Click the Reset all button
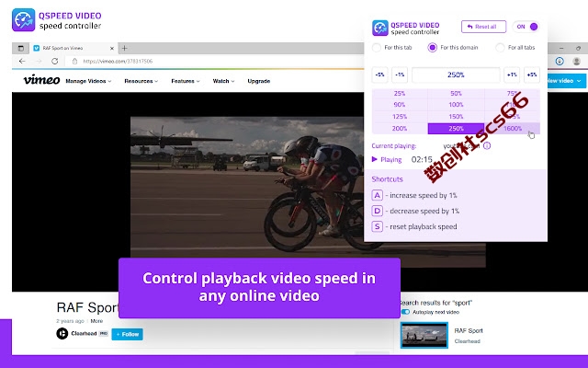The image size is (588, 368). pyautogui.click(x=483, y=27)
